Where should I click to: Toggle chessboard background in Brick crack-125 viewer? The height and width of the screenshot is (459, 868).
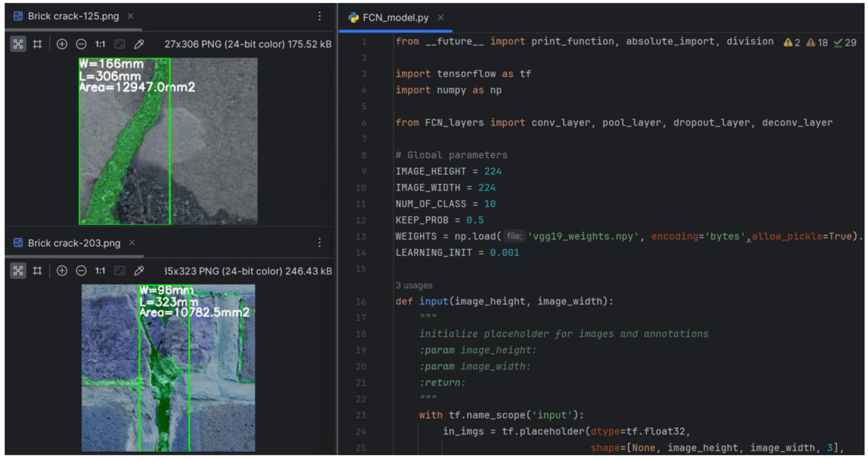click(18, 44)
